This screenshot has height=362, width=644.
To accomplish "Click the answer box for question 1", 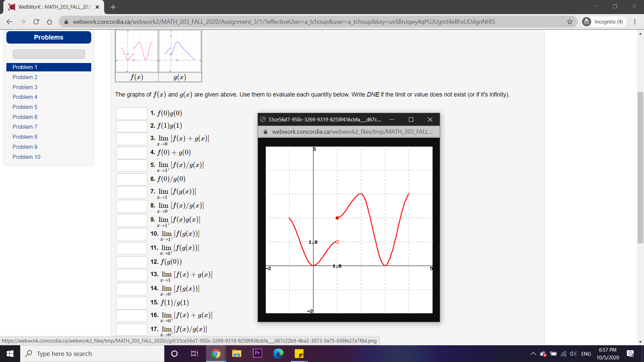I will 131,113.
